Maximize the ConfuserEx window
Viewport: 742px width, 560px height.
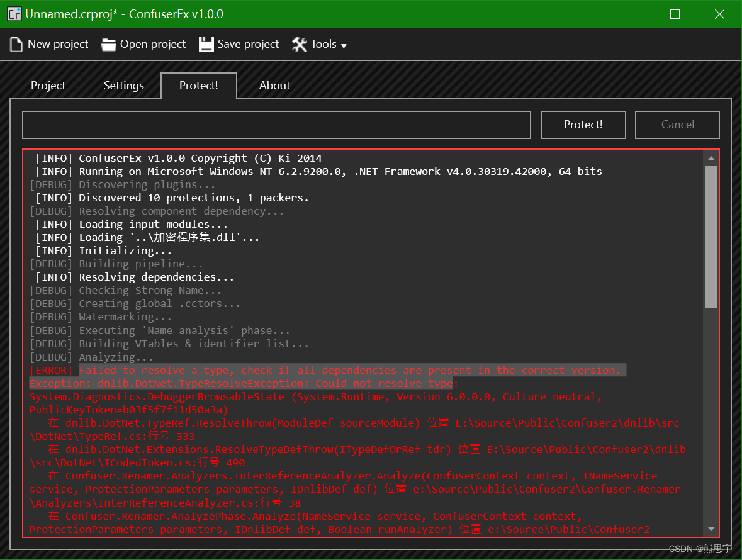point(675,14)
